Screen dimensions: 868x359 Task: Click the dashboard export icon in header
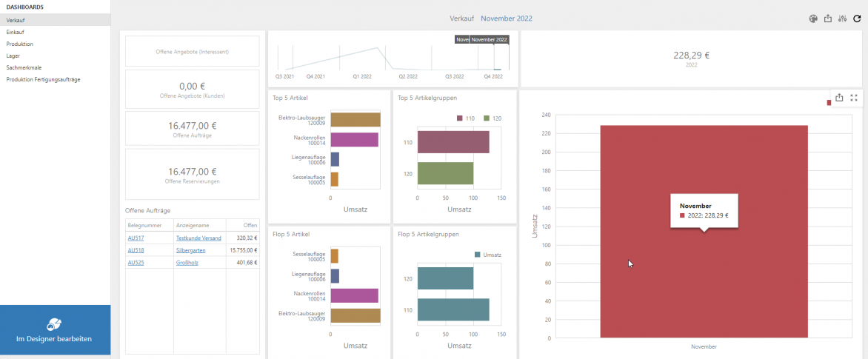827,19
